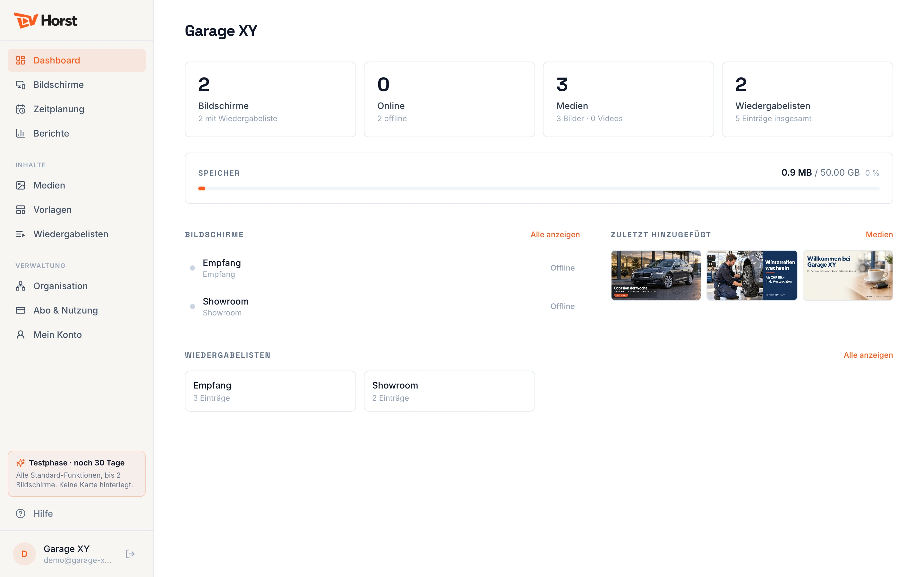Screen dimensions: 924x577
Task: Click the Medien link above thumbnails
Action: (x=879, y=234)
